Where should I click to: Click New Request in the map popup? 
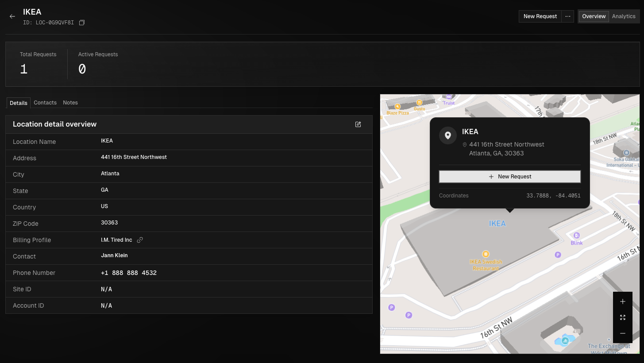coord(510,177)
